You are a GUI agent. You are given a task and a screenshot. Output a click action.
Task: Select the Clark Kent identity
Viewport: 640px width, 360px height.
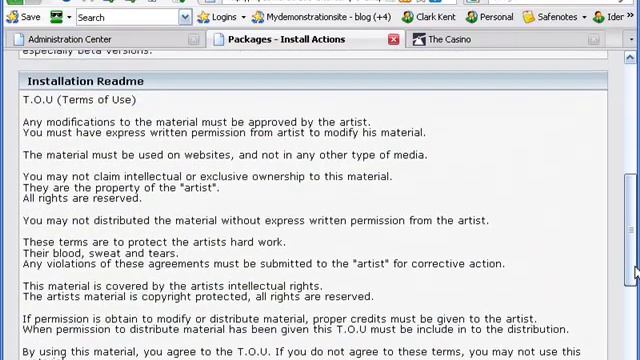coord(428,17)
